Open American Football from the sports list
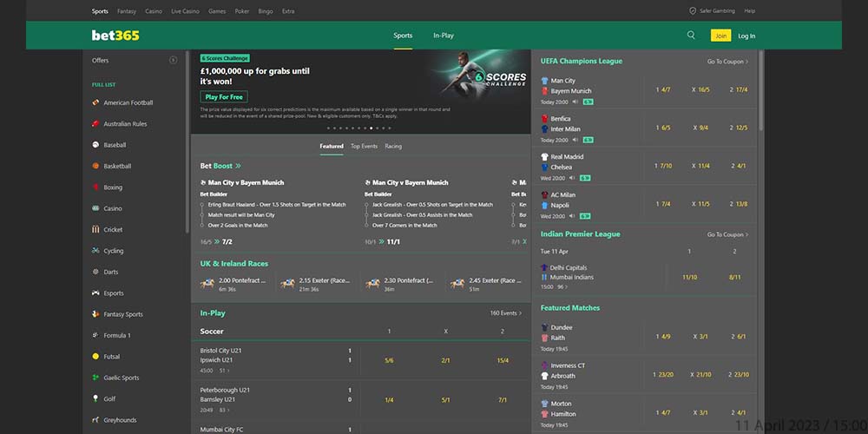 (x=128, y=102)
